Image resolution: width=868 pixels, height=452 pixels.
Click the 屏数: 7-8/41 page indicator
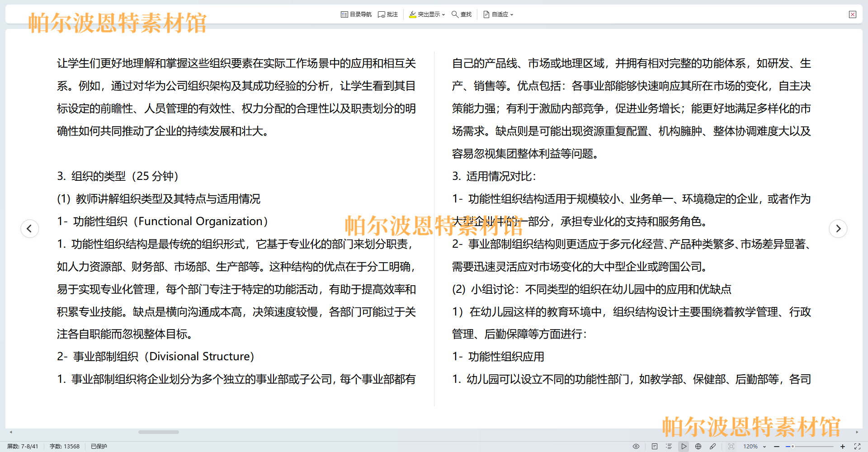[x=23, y=446]
